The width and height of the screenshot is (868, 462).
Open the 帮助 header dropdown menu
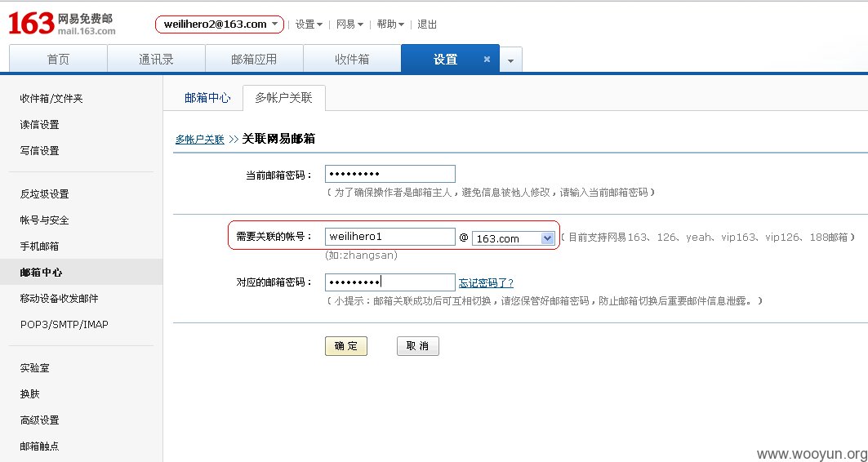pyautogui.click(x=390, y=24)
